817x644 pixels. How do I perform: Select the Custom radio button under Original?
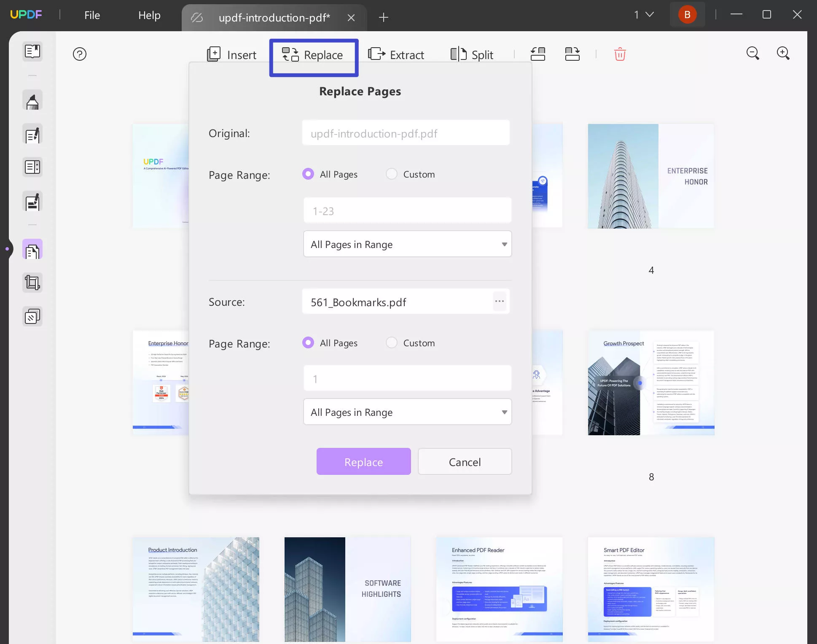coord(391,174)
